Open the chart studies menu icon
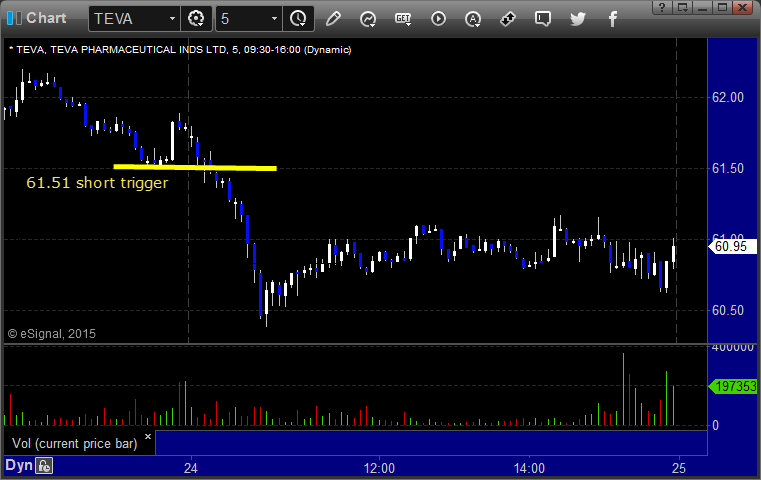This screenshot has height=480, width=761. click(x=368, y=19)
